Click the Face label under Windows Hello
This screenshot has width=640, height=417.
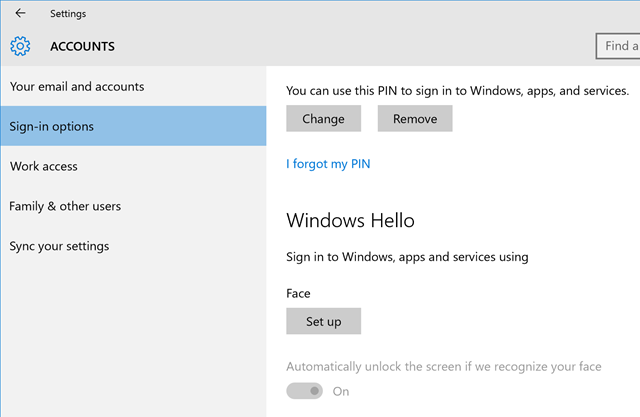(x=298, y=293)
